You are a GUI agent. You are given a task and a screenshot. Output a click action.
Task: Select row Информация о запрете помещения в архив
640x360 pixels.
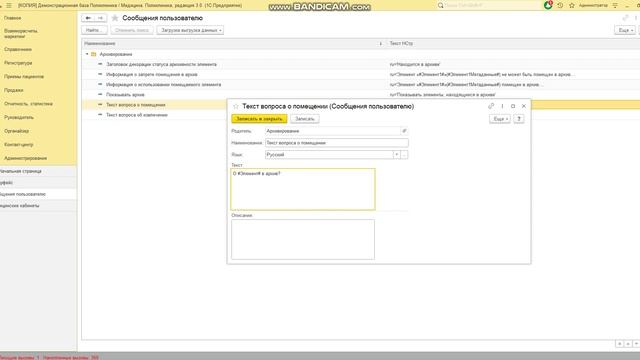pyautogui.click(x=361, y=74)
